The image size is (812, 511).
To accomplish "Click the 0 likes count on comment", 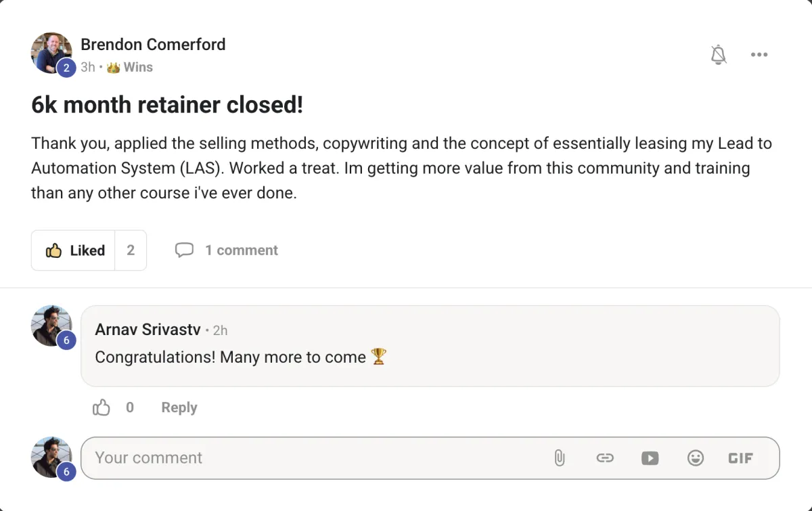I will [x=130, y=407].
